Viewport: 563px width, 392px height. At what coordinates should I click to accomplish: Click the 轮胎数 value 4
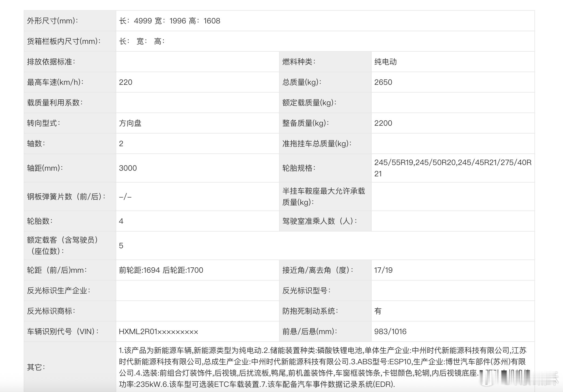(x=121, y=221)
